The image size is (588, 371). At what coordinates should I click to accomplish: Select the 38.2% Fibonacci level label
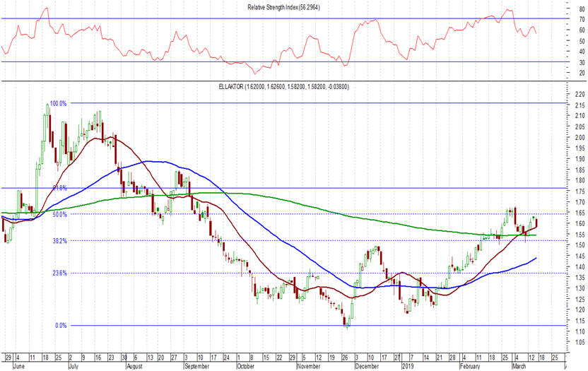pos(59,240)
